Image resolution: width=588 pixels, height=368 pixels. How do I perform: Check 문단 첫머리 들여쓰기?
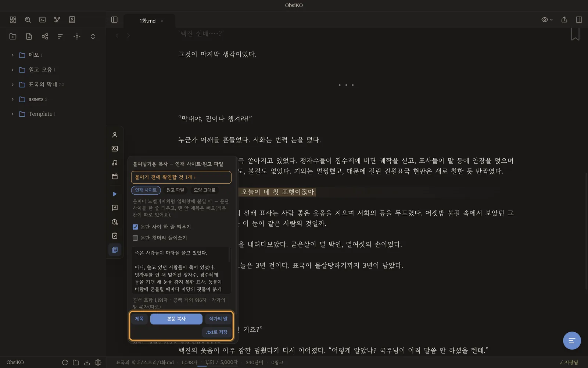(135, 238)
